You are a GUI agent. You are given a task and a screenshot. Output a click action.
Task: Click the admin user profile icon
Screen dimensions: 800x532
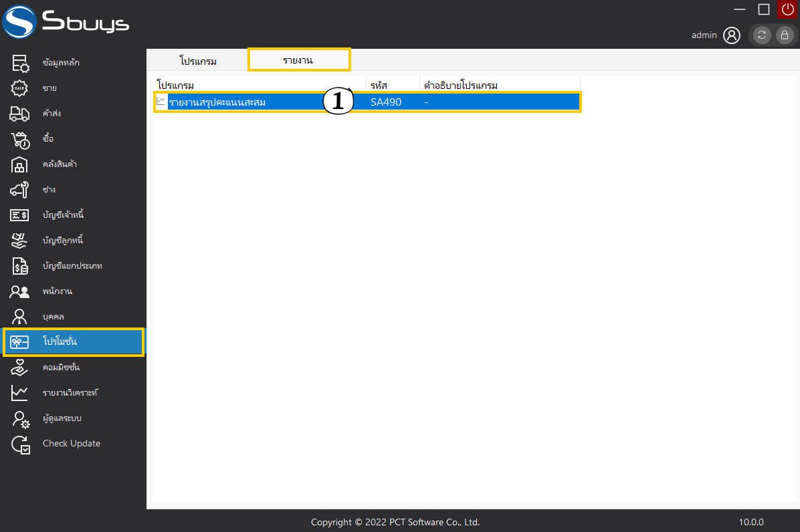tap(732, 35)
